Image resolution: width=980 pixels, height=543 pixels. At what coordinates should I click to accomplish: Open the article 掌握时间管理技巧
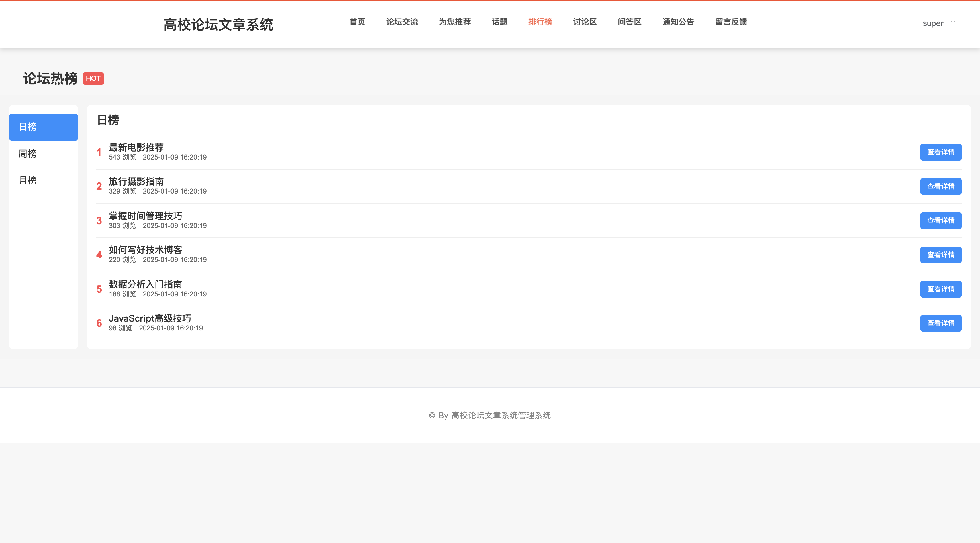145,216
